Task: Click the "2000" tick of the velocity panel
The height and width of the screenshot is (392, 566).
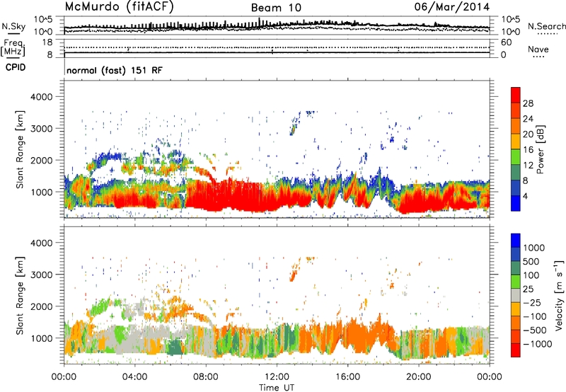Action: (42, 306)
